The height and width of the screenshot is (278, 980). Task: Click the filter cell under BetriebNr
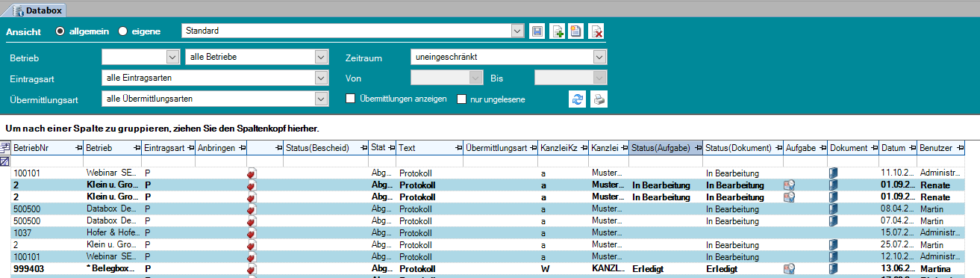click(47, 161)
